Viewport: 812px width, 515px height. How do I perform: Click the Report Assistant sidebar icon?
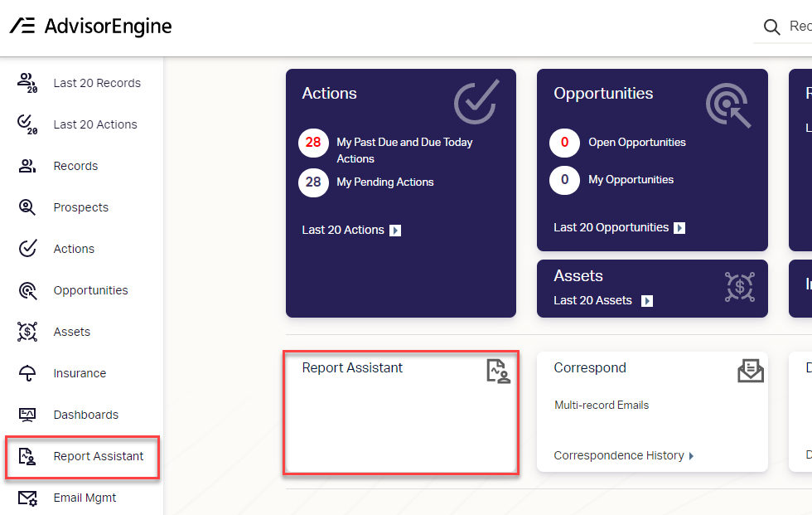point(27,456)
